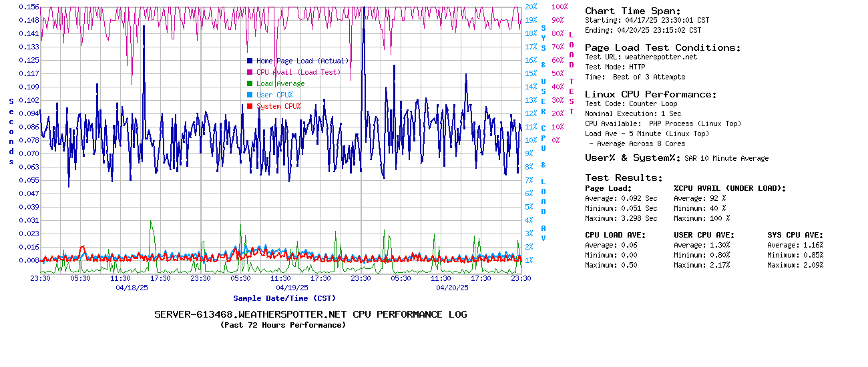Click the Linux CPU Performance heading
Screen dimensions: 868x367
tap(650, 94)
